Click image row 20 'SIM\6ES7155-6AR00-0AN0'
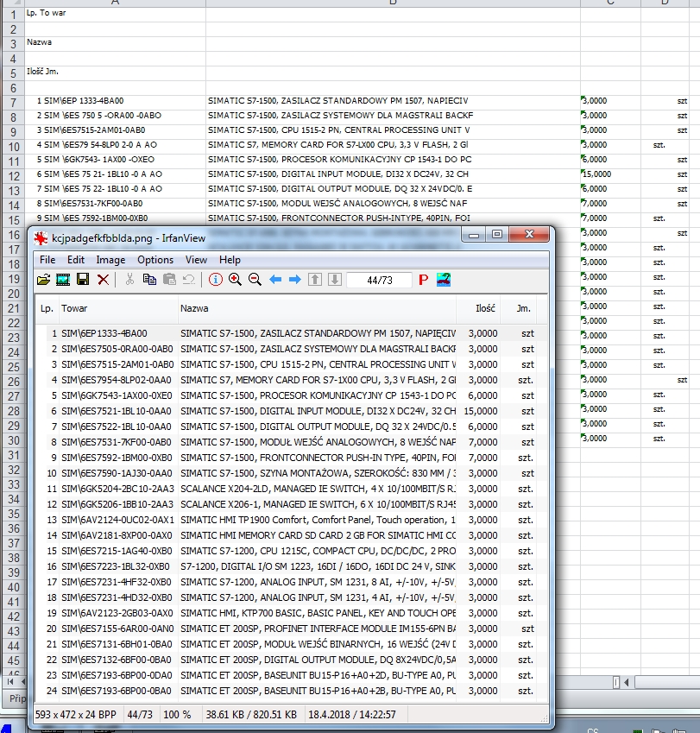Viewport: 700px width, 733px height. pyautogui.click(x=291, y=629)
